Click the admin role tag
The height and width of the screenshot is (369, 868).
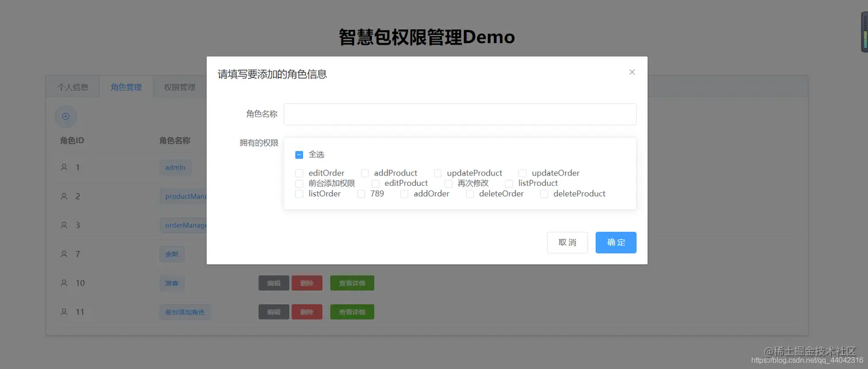tap(175, 167)
